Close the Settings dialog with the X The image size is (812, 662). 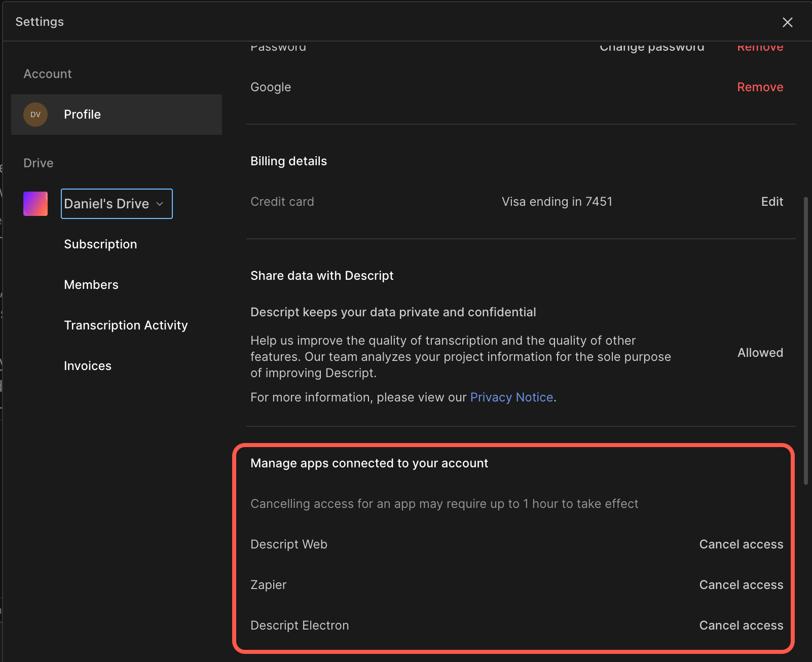[787, 22]
